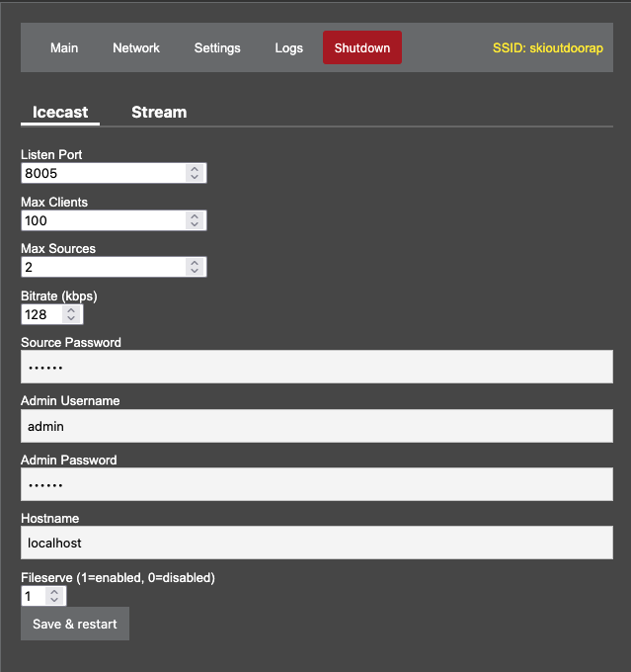Click the Save & restart button
This screenshot has width=631, height=672.
(x=75, y=624)
